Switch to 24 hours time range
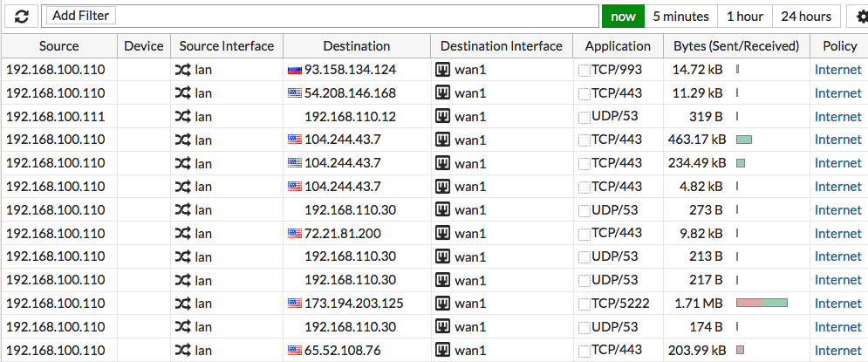 [x=806, y=17]
